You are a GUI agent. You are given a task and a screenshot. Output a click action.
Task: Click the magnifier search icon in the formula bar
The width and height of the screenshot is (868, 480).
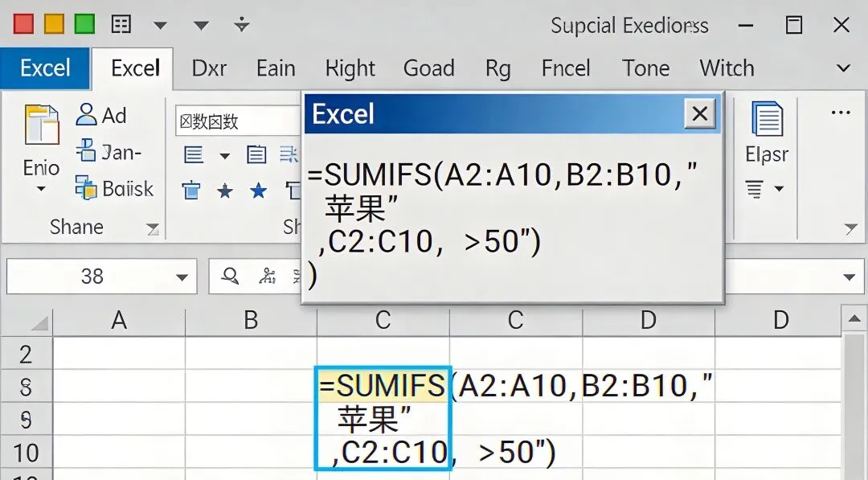[230, 276]
